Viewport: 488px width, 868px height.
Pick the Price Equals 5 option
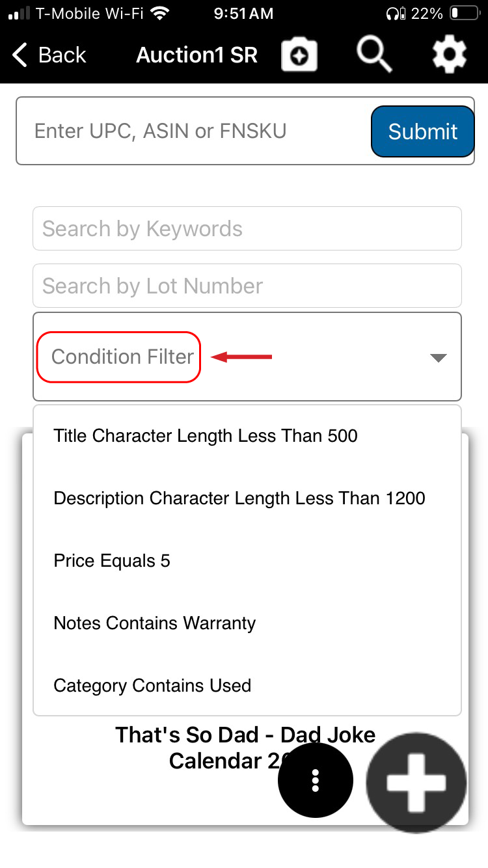[x=112, y=561]
